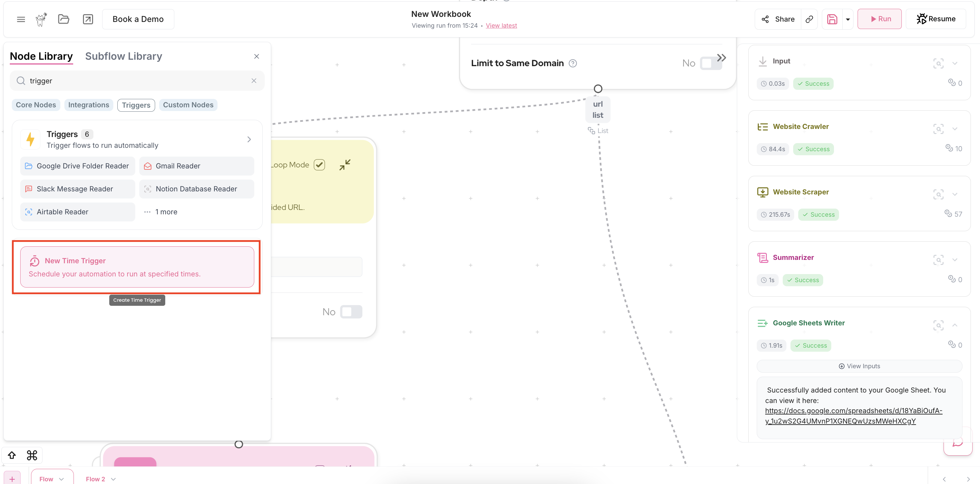Click the save workbook icon
The height and width of the screenshot is (484, 980).
(832, 19)
